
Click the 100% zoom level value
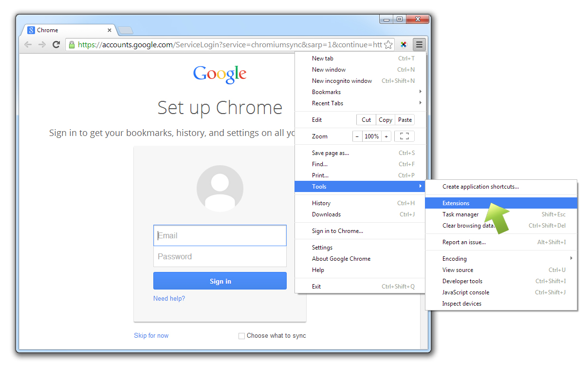pos(372,136)
